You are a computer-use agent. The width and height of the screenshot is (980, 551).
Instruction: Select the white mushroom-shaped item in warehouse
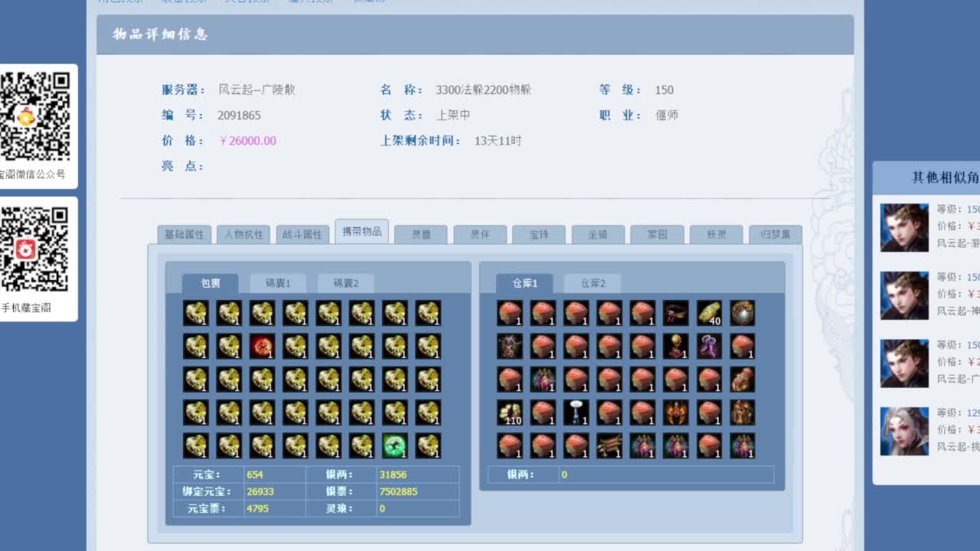tap(576, 412)
